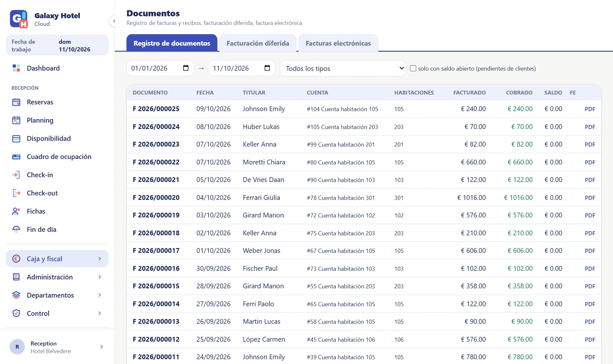Screen dimensions: 613x364
Task: Expand Caja y fiscal submenu chevron
Action: pyautogui.click(x=100, y=259)
